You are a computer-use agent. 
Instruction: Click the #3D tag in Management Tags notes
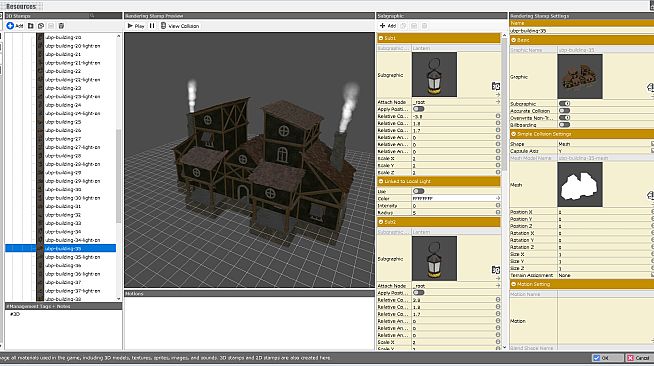(x=15, y=314)
